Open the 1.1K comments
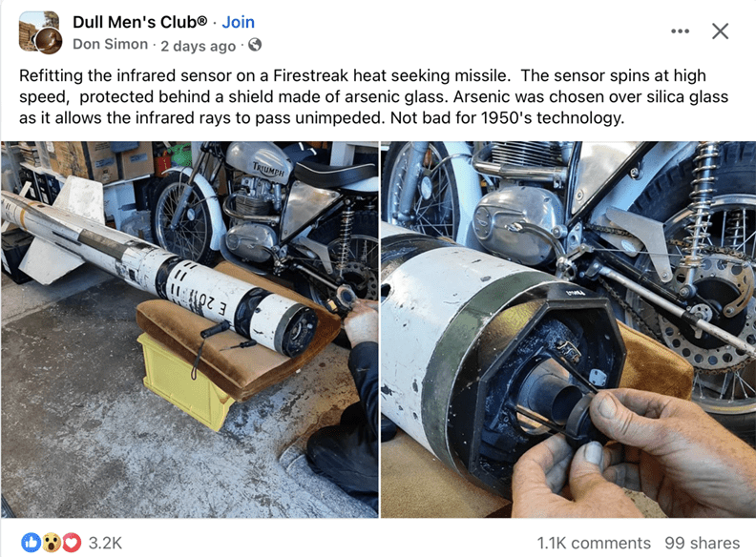The height and width of the screenshot is (557, 756). tap(594, 543)
